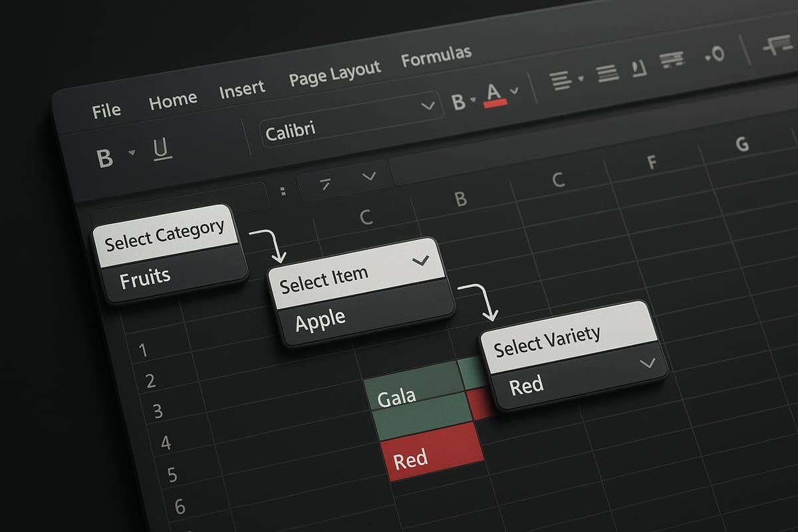Pick Red in the Select Variety popup

(529, 386)
